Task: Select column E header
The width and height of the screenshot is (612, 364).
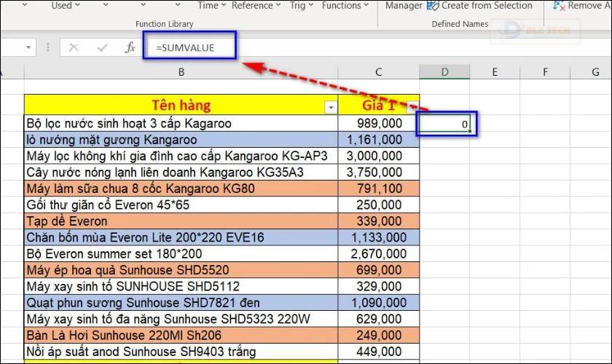Action: [495, 72]
